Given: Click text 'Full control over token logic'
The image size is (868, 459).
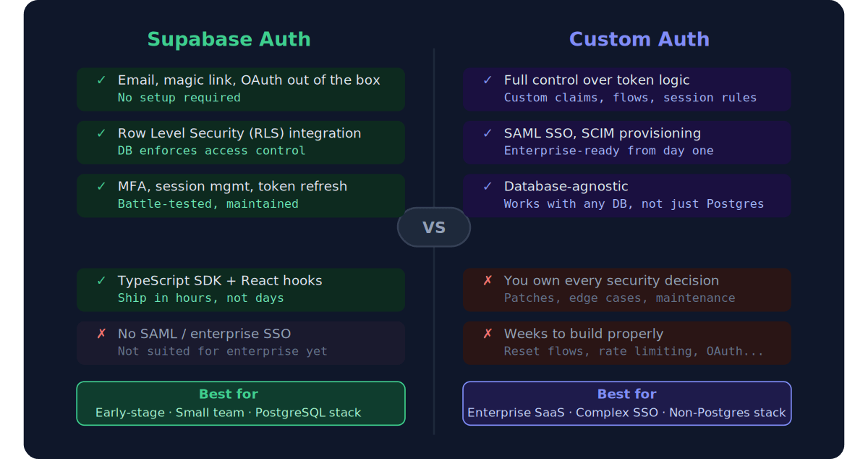Looking at the screenshot, I should coord(597,80).
